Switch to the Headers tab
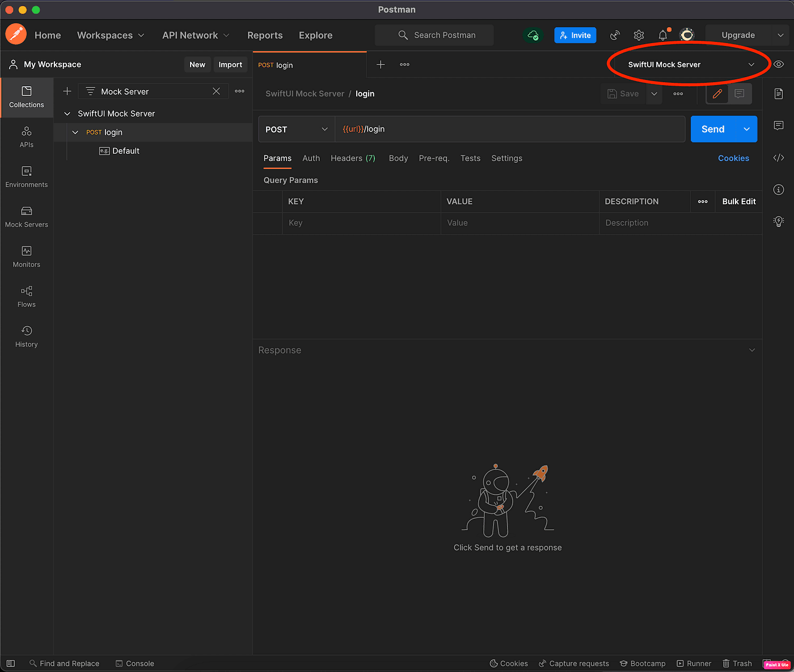The height and width of the screenshot is (672, 794). (353, 158)
